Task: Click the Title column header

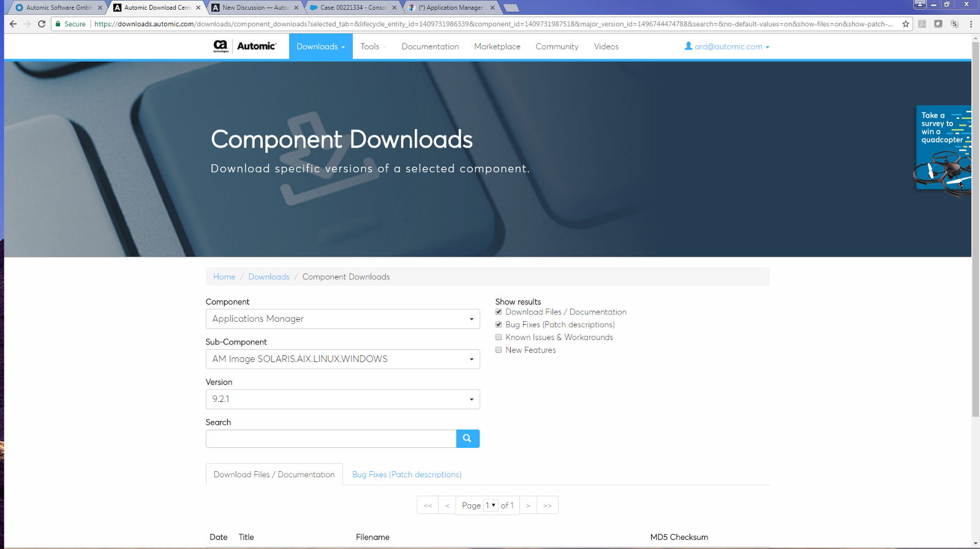Action: pos(246,537)
